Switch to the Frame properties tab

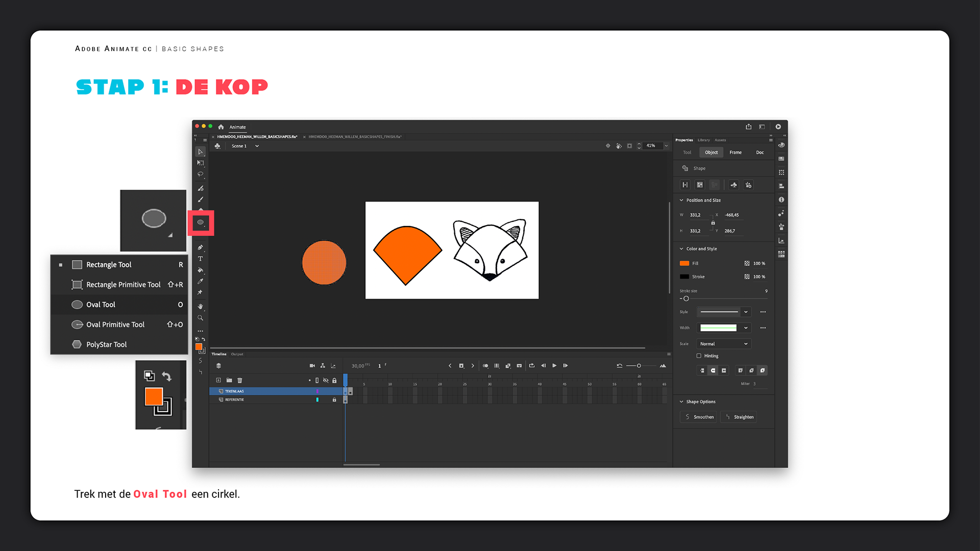pos(736,153)
